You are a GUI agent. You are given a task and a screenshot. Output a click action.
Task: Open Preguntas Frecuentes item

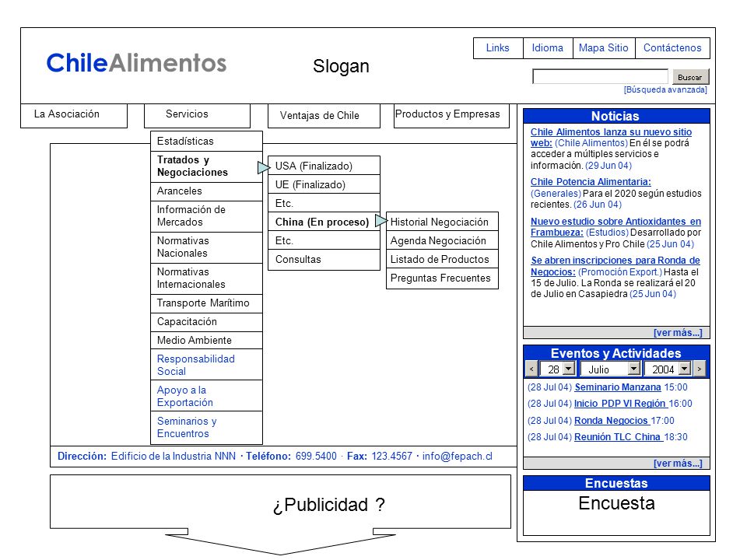[x=442, y=278]
